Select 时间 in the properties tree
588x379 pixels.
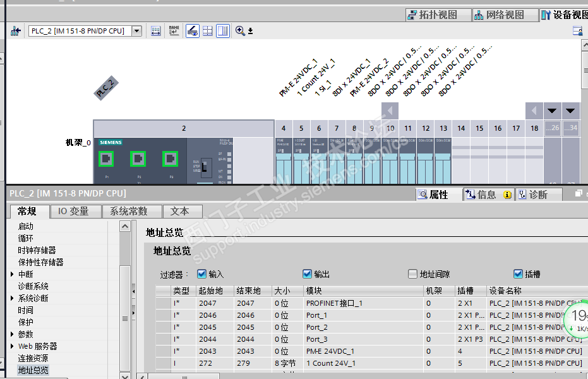(26, 310)
